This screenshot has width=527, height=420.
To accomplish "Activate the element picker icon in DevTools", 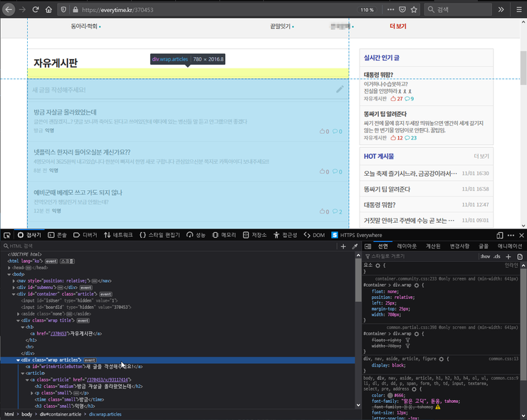I will click(x=6, y=235).
